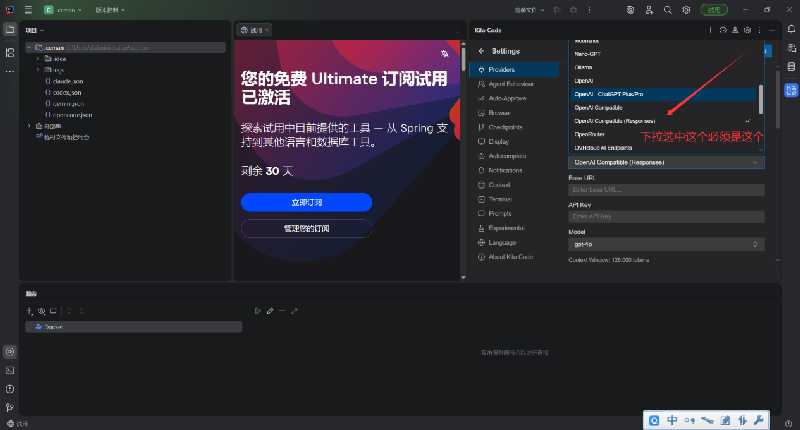
Task: Click the blue subscribe now button
Action: click(306, 202)
